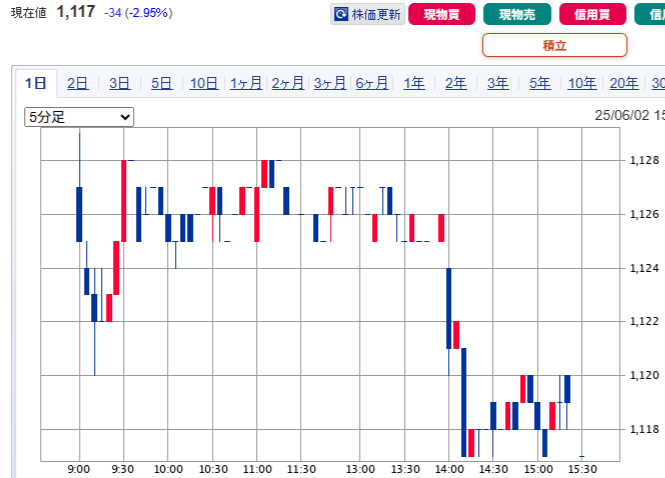665x478 pixels.
Task: Click the 1,126 price axis label
Action: pyautogui.click(x=645, y=214)
